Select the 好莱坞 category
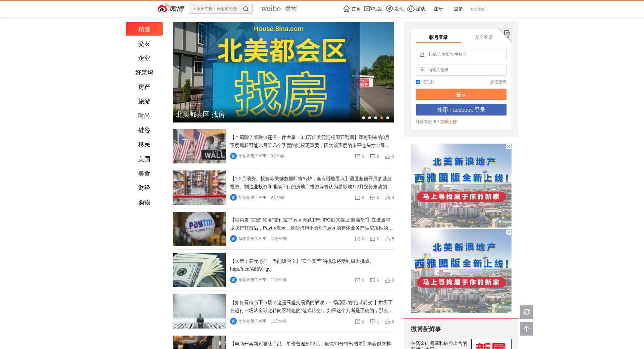Screen dimensions: 644x349 144,72
